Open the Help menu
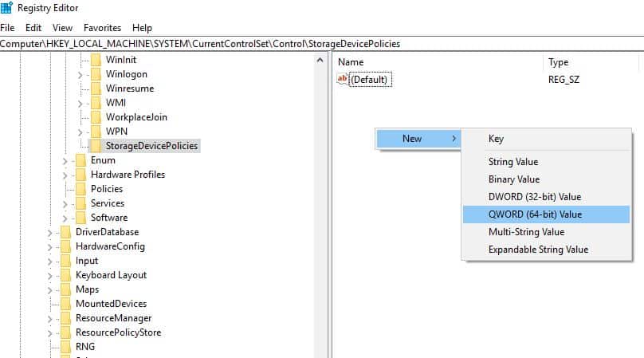The height and width of the screenshot is (358, 644). pyautogui.click(x=142, y=28)
